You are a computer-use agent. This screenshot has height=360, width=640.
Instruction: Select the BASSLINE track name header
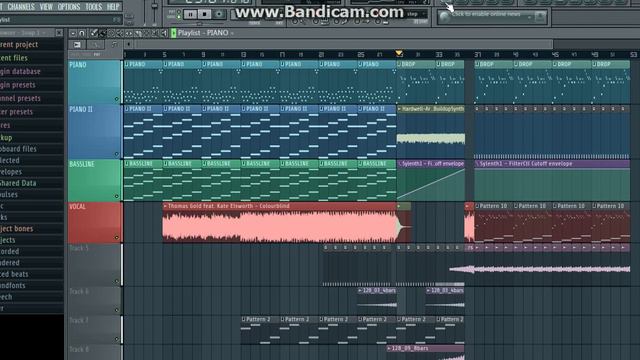pyautogui.click(x=94, y=180)
